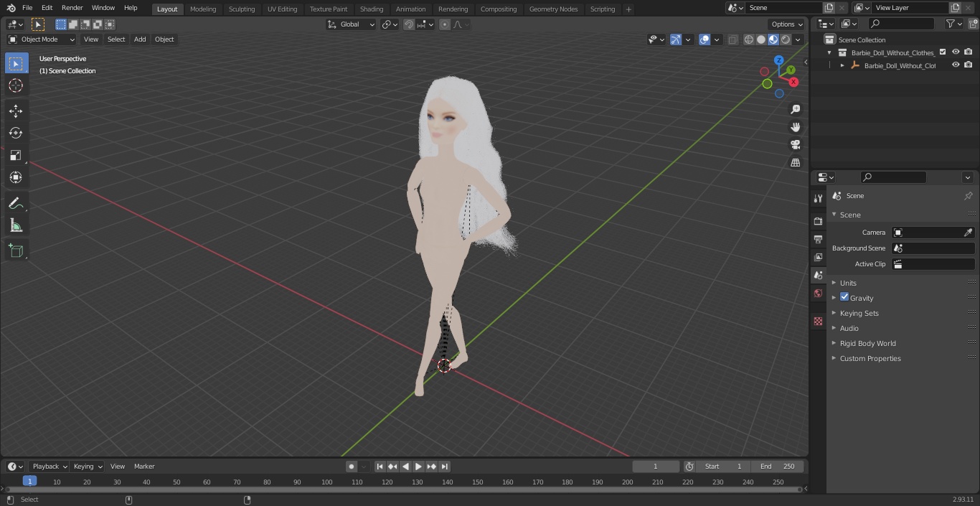Select the Cursor tool in the toolbar
Viewport: 980px width, 506px height.
click(16, 86)
